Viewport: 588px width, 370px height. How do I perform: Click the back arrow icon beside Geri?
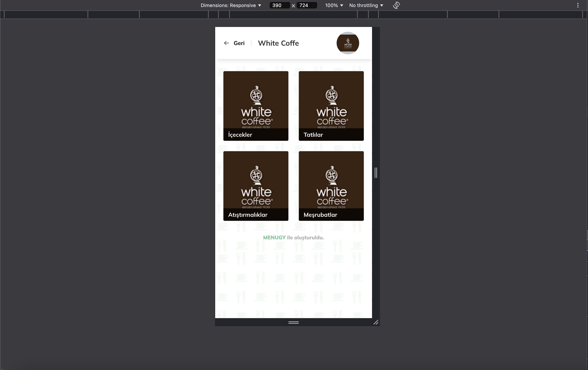226,43
